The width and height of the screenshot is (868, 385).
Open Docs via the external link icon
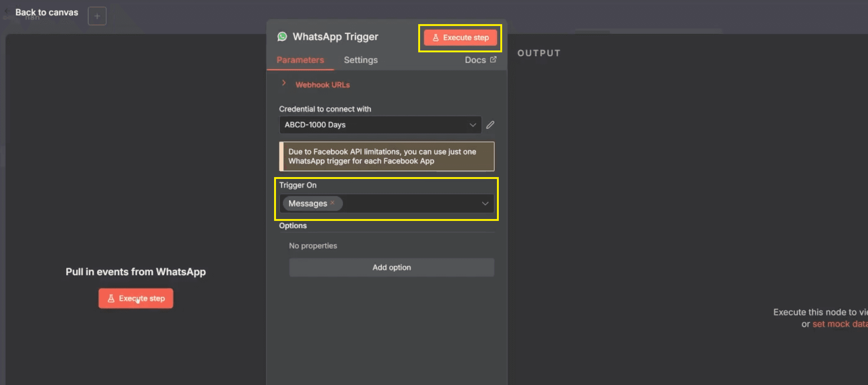coord(493,59)
